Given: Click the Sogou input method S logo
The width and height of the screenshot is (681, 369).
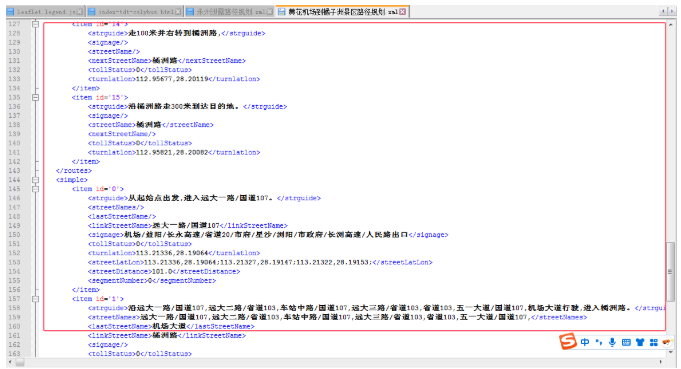Looking at the screenshot, I should pyautogui.click(x=568, y=341).
